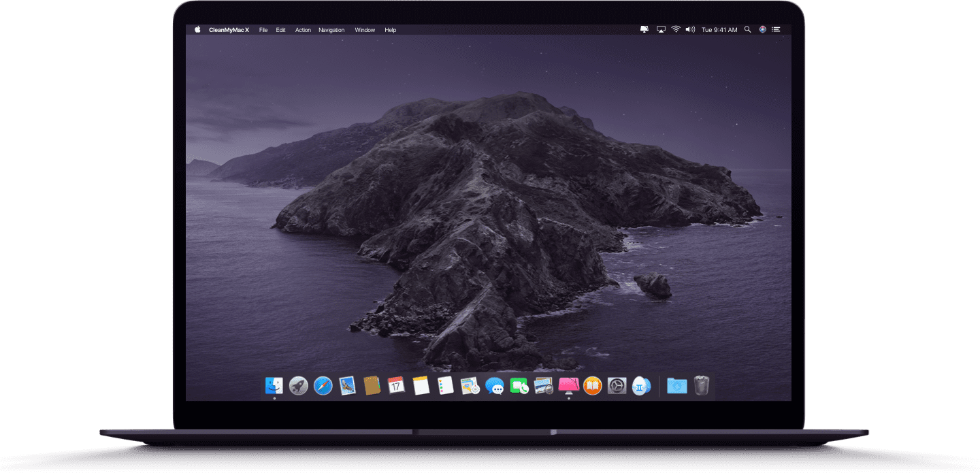Open FaceTime green icon in dock
The height and width of the screenshot is (473, 980).
click(x=519, y=386)
